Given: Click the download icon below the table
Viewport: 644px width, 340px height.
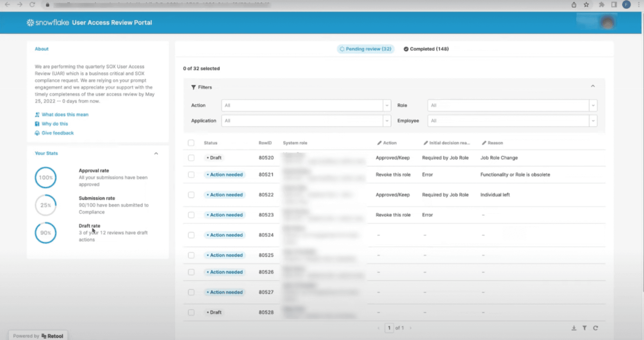Looking at the screenshot, I should coord(574,328).
